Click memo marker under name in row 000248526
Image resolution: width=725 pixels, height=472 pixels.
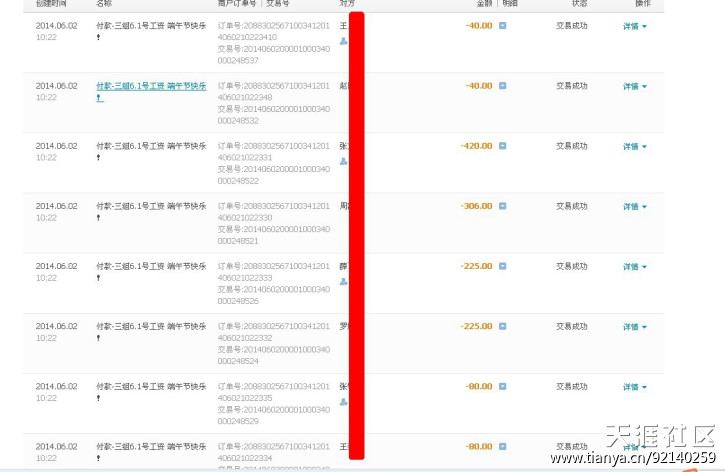click(x=98, y=278)
